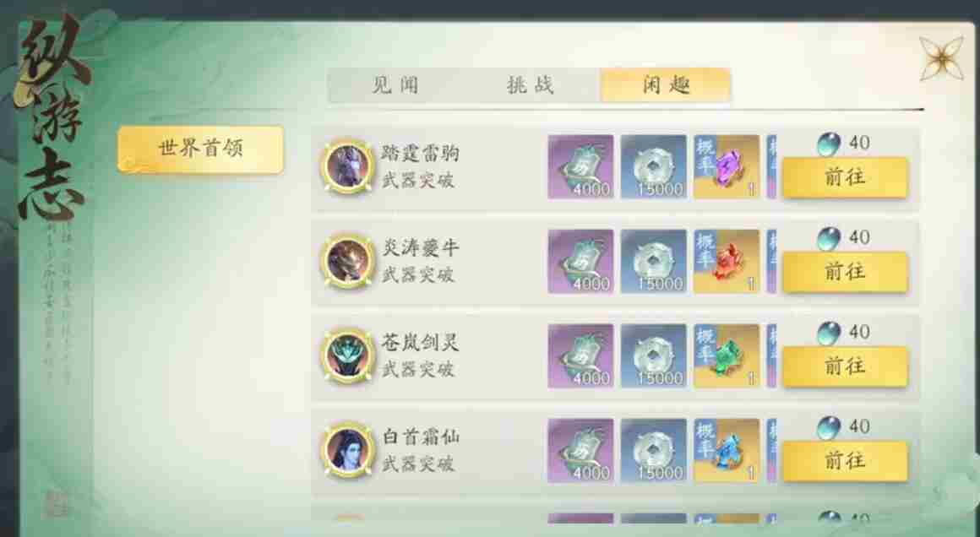Open the 白首霜仙 character portrait

(x=347, y=451)
